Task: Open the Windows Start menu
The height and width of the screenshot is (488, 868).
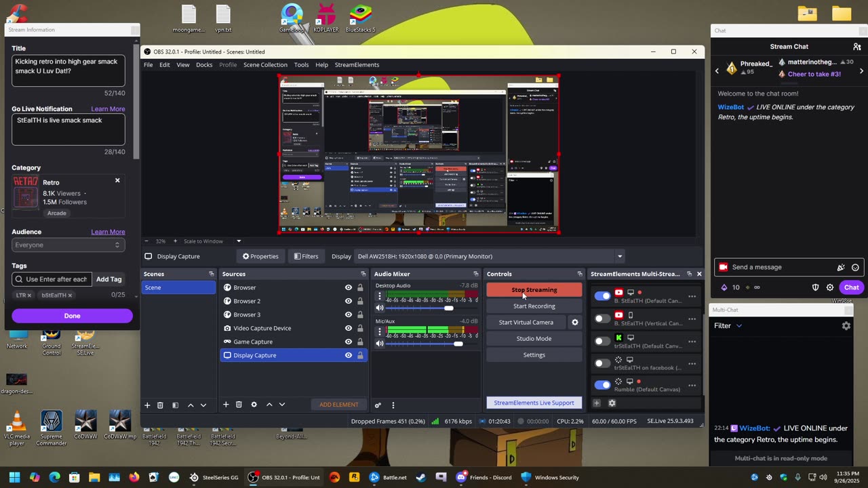Action: tap(14, 477)
